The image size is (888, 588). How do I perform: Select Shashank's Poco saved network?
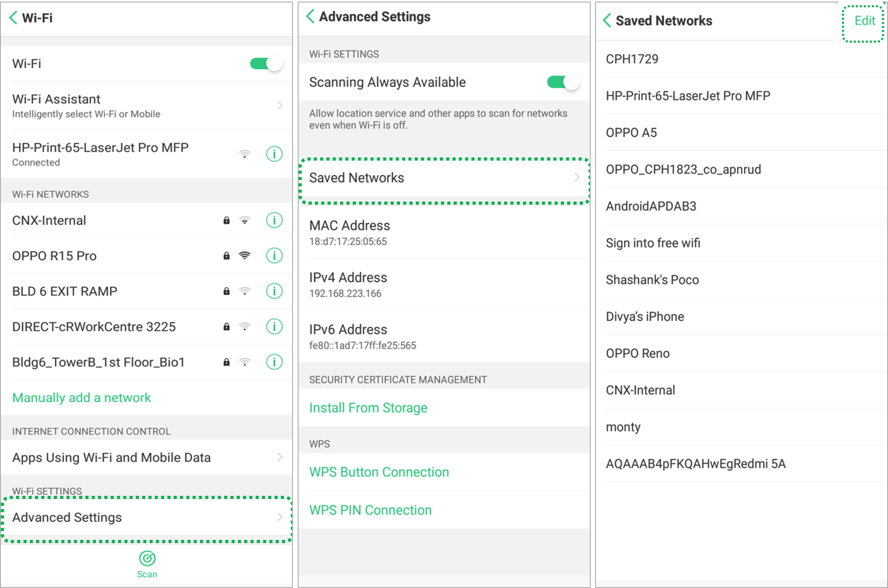pyautogui.click(x=652, y=280)
